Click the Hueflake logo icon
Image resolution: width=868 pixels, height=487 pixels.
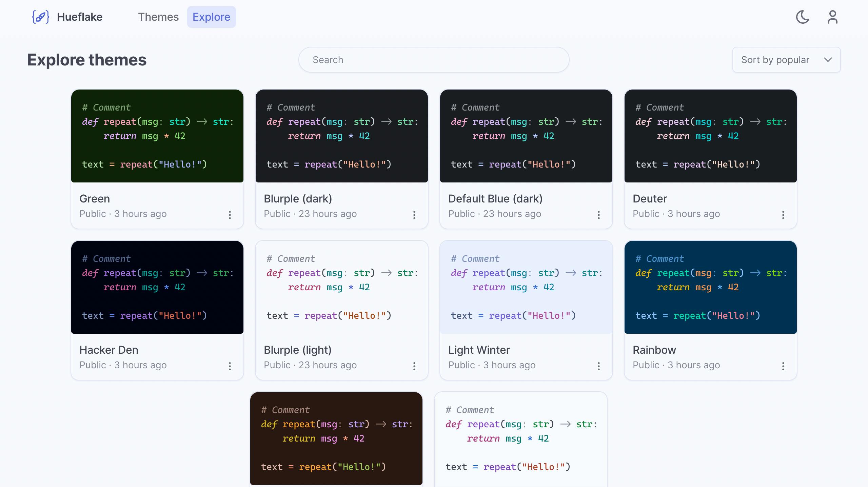tap(41, 17)
